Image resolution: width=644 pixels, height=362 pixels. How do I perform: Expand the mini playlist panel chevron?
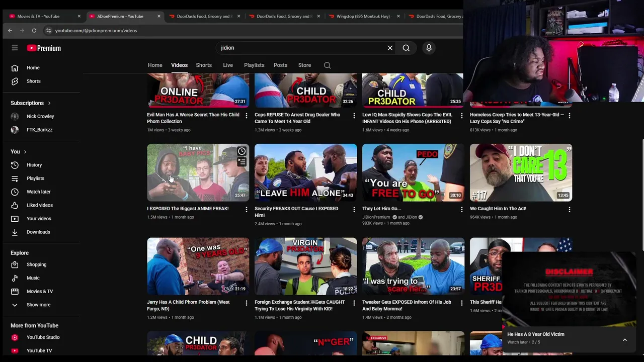[625, 340]
